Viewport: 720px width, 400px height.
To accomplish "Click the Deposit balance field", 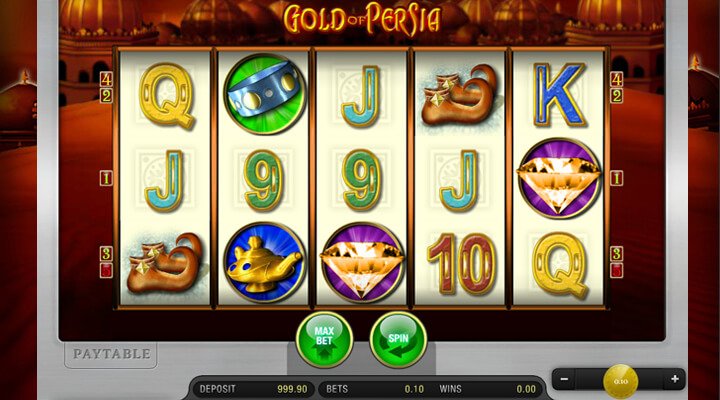I will (253, 389).
